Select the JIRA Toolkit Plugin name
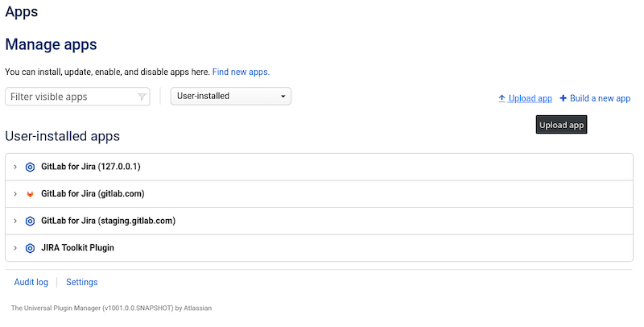644x327 pixels. [77, 248]
